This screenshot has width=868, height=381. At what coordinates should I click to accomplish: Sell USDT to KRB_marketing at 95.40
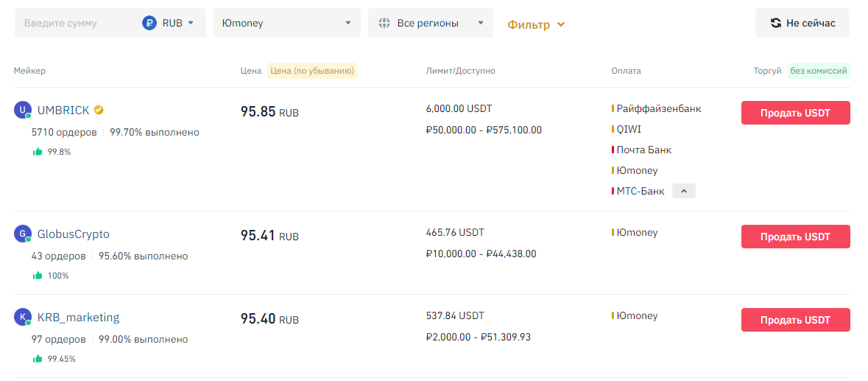coord(795,320)
